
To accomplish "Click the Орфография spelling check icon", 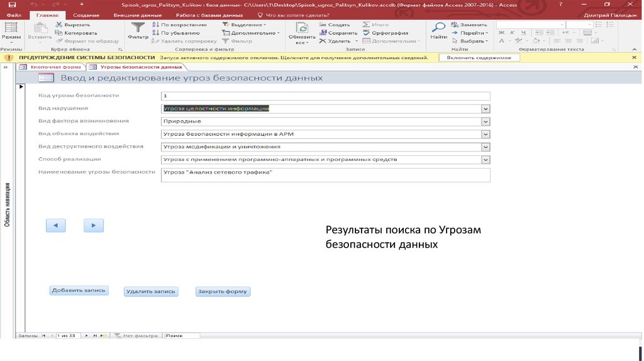I will [385, 33].
